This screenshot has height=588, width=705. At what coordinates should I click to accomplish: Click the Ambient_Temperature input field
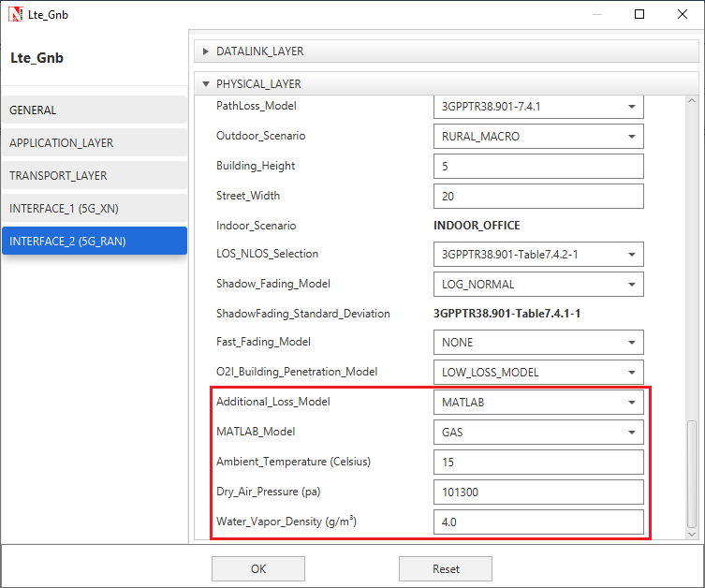[538, 463]
